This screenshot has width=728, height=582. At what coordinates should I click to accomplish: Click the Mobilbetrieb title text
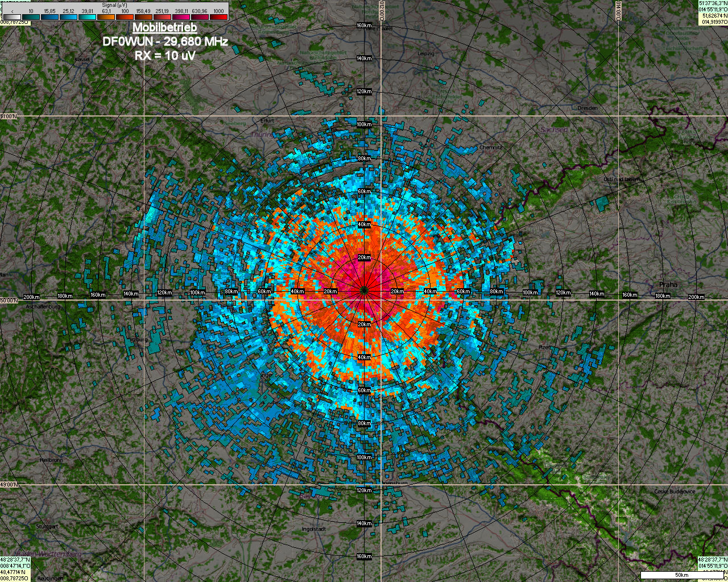point(165,28)
